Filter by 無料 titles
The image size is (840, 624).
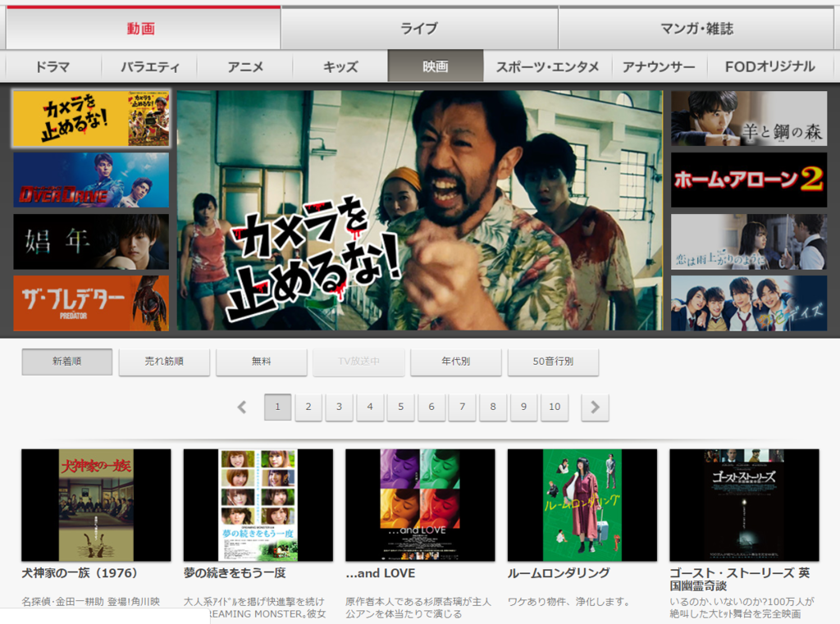[x=262, y=362]
